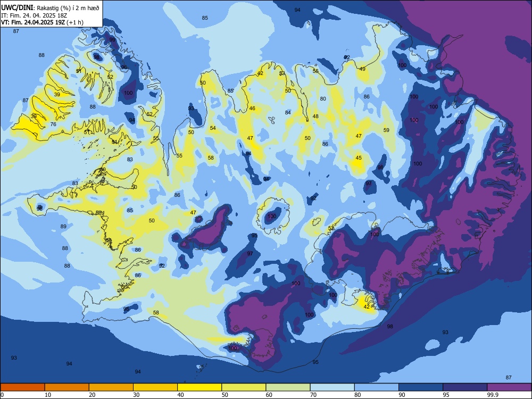The image size is (532, 399).
Task: Click the dark orange 0–10 legend swatch
Action: (22, 387)
